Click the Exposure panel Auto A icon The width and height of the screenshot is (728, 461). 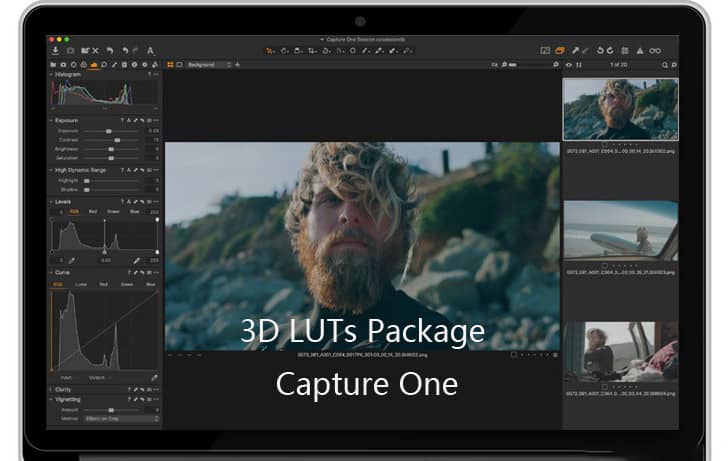click(129, 120)
